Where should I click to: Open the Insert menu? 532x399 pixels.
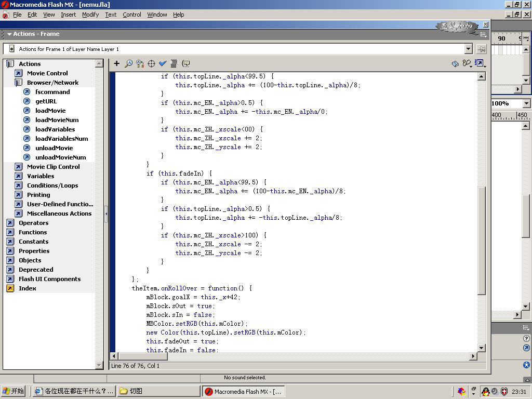point(69,15)
